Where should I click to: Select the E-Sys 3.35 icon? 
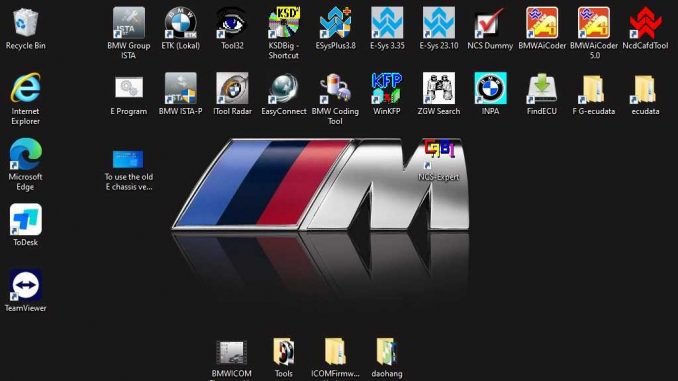pos(387,23)
